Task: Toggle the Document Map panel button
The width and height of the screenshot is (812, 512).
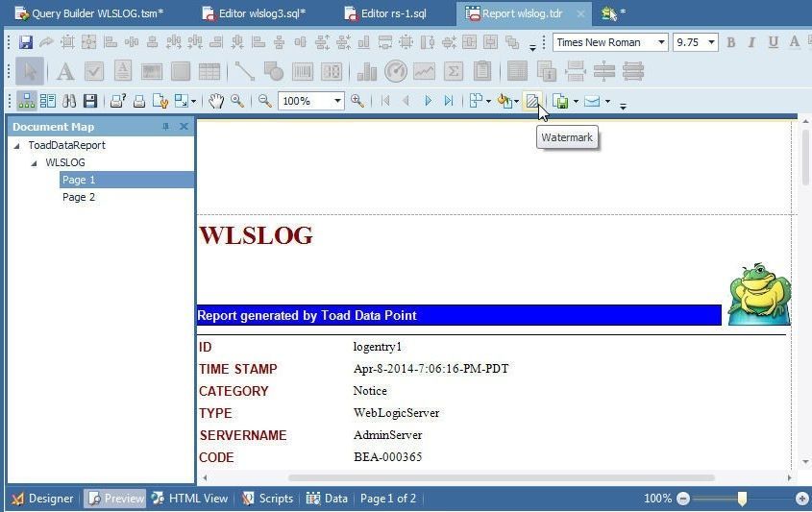Action: (26, 101)
